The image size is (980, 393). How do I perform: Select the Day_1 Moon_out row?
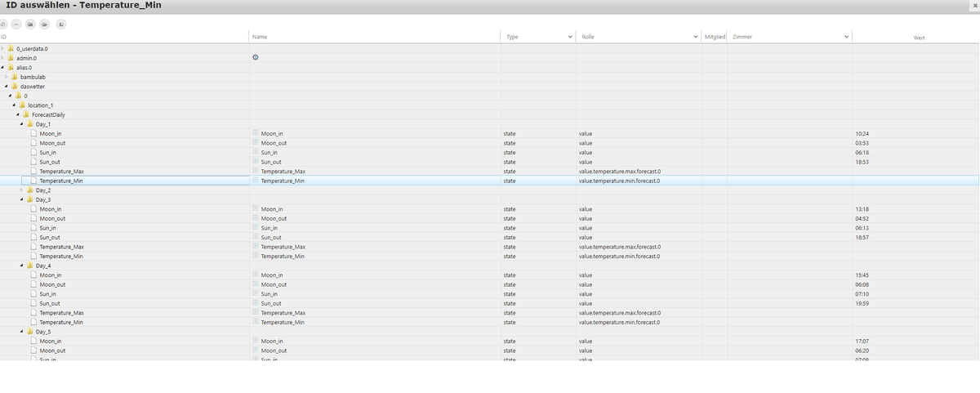click(x=490, y=143)
